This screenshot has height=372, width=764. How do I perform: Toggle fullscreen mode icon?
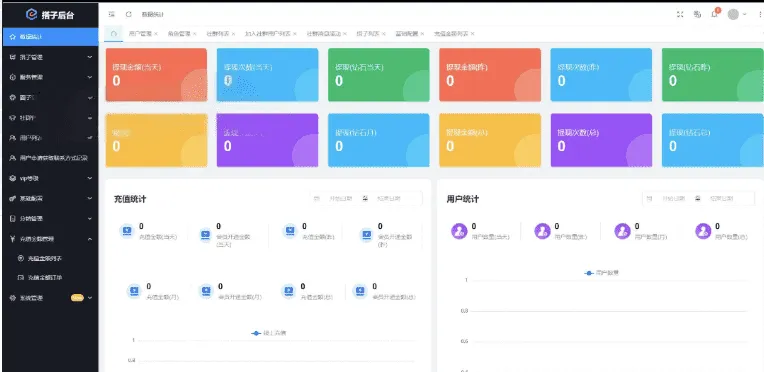[x=680, y=15]
